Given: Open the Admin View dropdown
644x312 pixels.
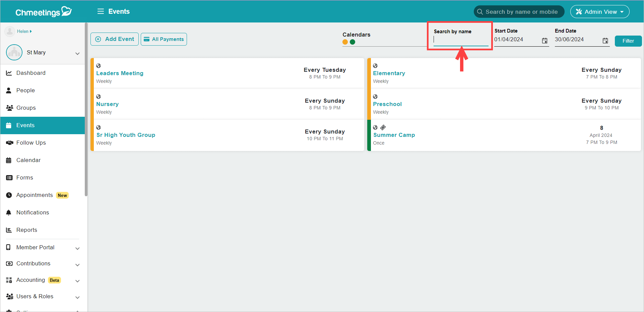Looking at the screenshot, I should [600, 12].
